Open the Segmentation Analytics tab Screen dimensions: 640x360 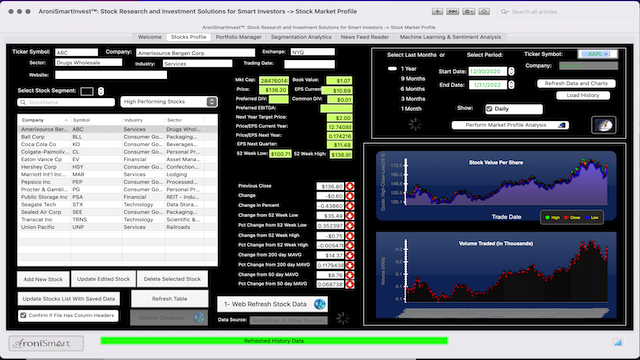point(301,37)
